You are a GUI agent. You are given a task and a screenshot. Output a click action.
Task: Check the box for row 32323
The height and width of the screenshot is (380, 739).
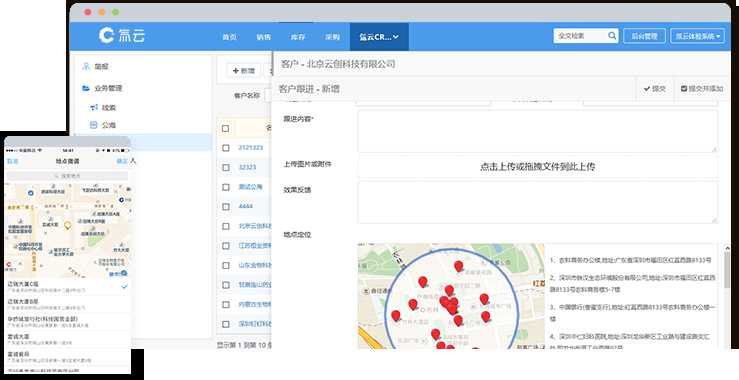coord(226,167)
